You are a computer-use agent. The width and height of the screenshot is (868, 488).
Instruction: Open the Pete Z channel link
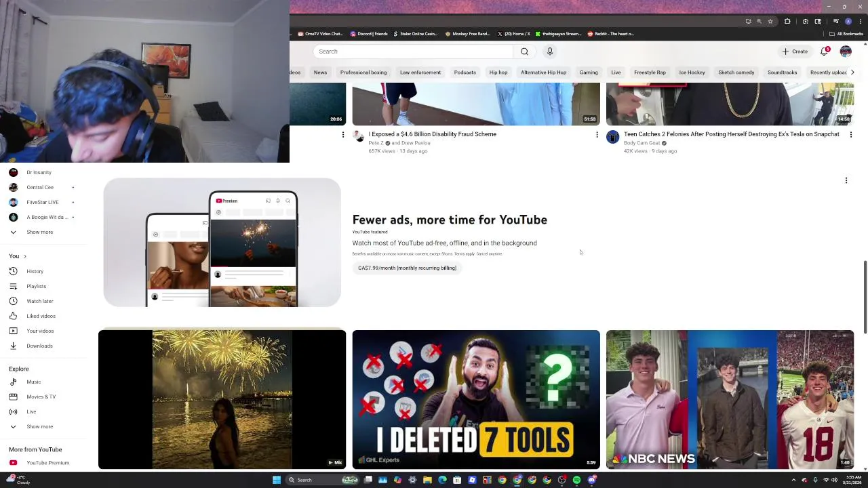coord(376,143)
